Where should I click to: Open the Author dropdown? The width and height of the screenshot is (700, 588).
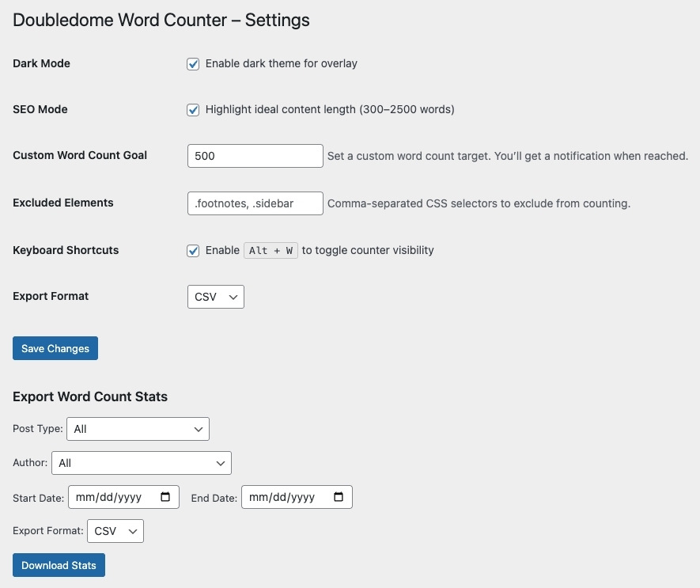pos(141,463)
